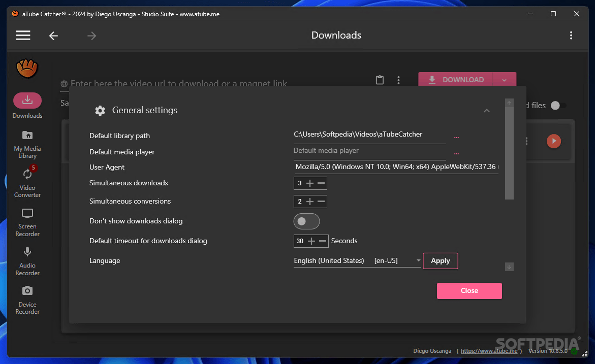Click the timeout value 30

point(300,241)
